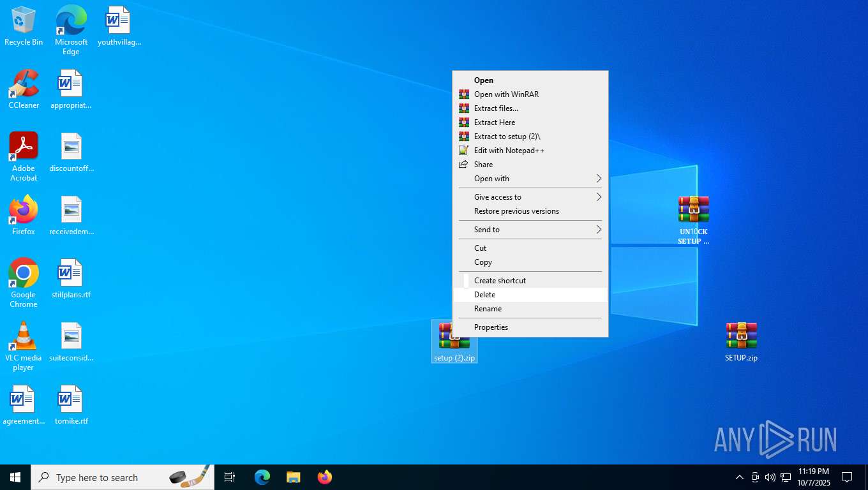Choose Cut in the context menu
This screenshot has width=868, height=490.
coord(530,248)
